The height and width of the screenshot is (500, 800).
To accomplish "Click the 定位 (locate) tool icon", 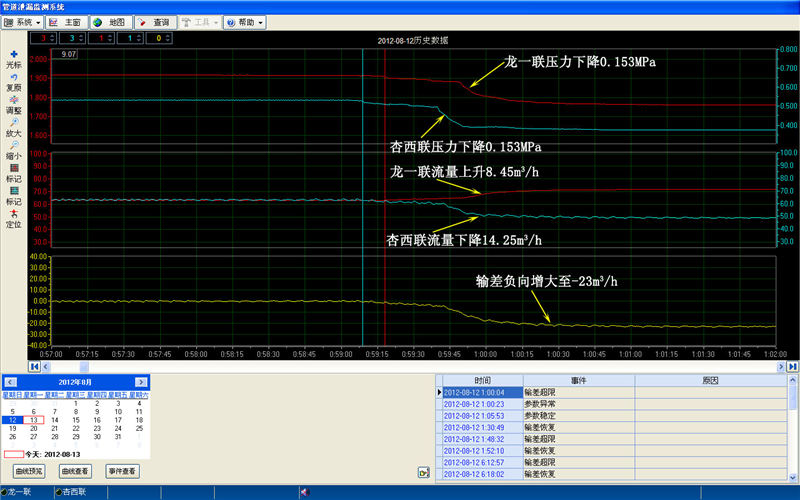I will [13, 213].
